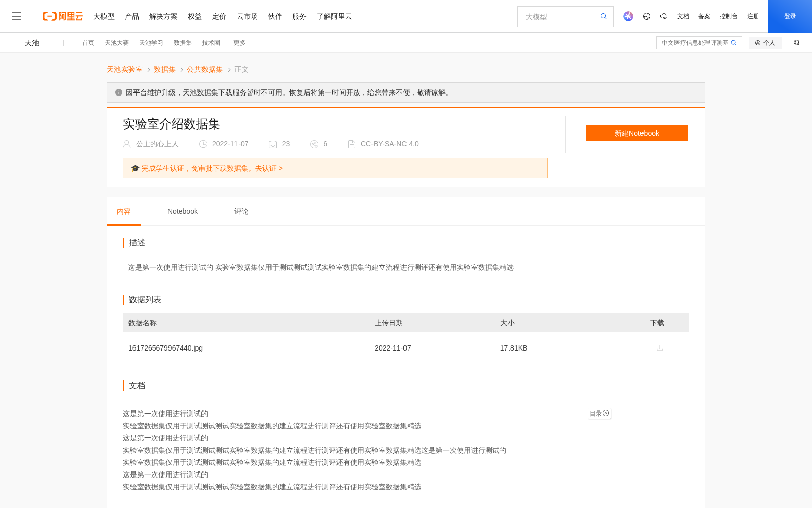Click the 新建Notebook button
The height and width of the screenshot is (508, 812).
[637, 133]
